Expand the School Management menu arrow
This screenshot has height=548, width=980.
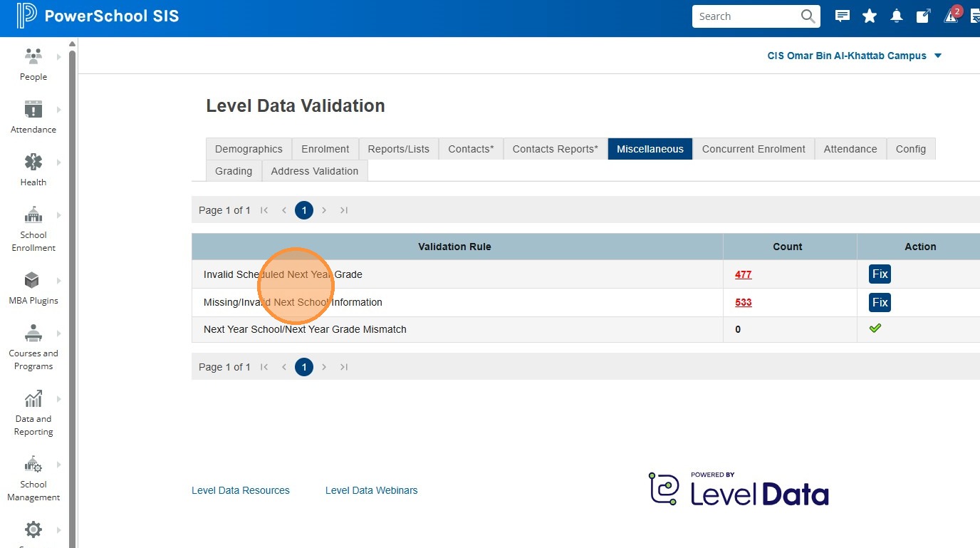[59, 464]
